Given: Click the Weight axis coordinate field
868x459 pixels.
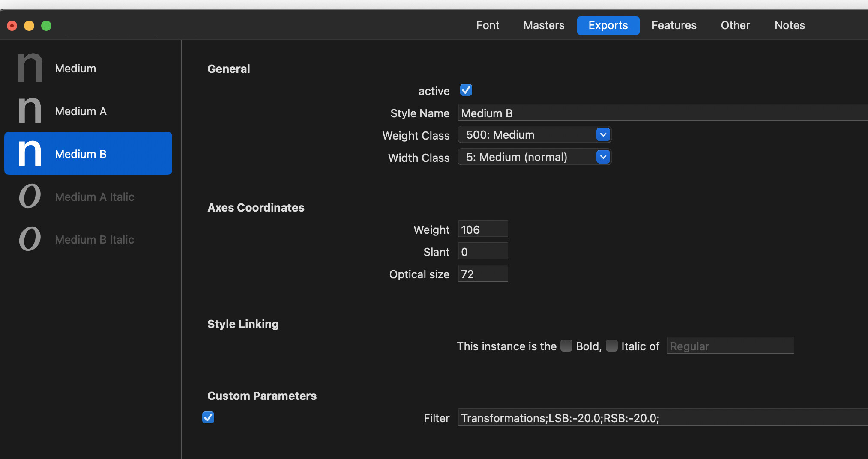Looking at the screenshot, I should 483,229.
